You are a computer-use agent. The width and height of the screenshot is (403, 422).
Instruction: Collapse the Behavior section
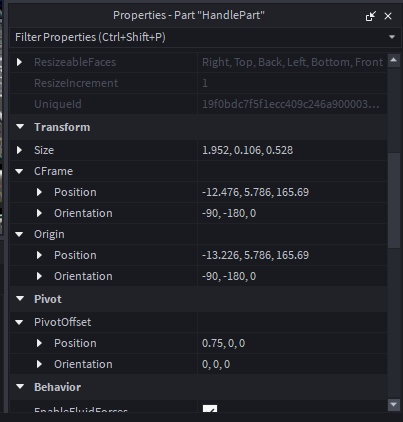(20, 387)
